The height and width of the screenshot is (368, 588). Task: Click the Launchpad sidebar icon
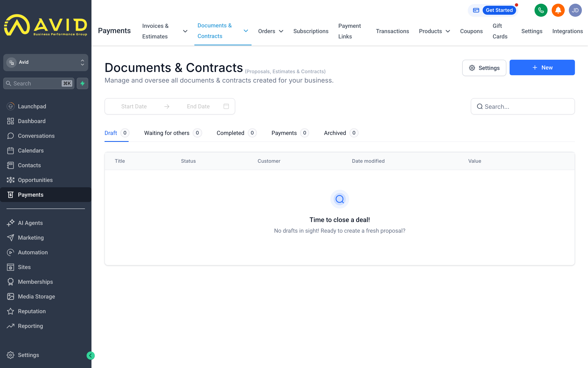click(10, 106)
